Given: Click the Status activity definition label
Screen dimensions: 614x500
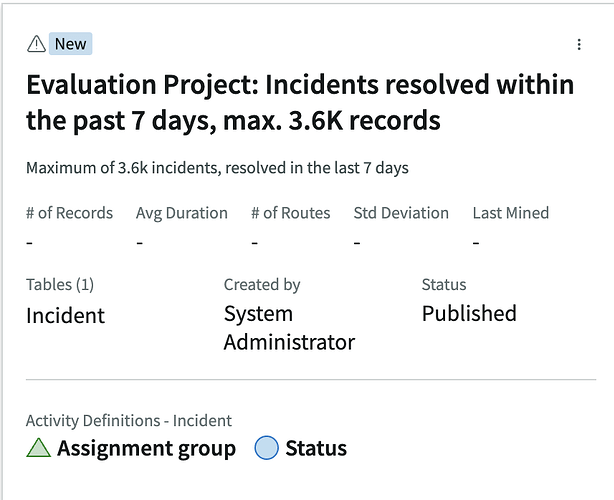Looking at the screenshot, I should pos(316,448).
